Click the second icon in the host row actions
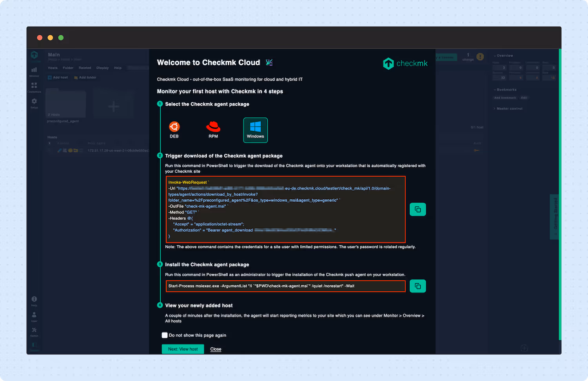Image resolution: width=588 pixels, height=381 pixels. (x=65, y=150)
